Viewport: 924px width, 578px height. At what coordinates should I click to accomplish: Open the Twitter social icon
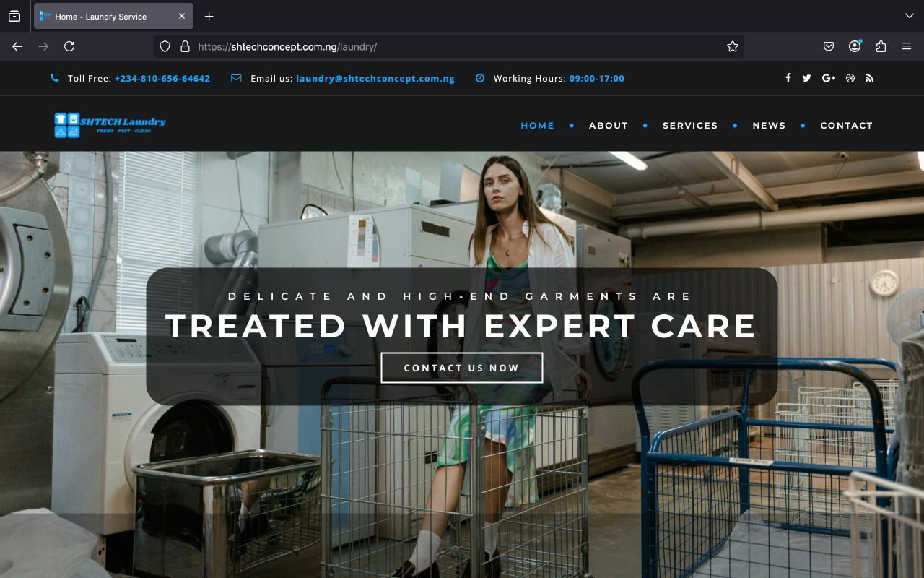pyautogui.click(x=807, y=78)
